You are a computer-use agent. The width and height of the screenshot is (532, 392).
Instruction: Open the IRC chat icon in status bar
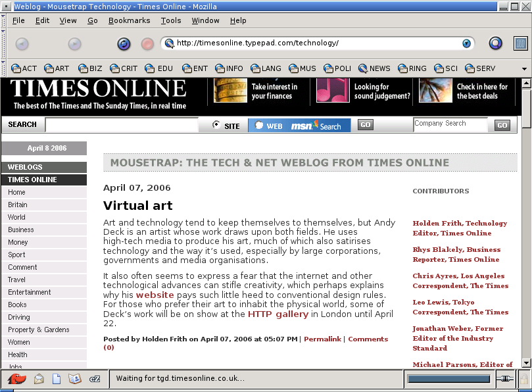[95, 378]
